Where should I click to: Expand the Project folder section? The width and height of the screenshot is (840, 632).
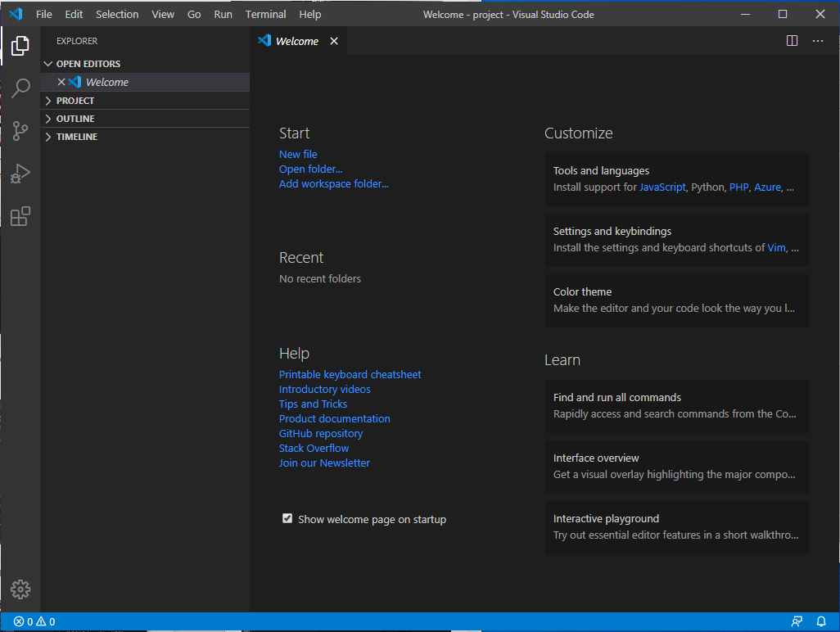pos(145,101)
